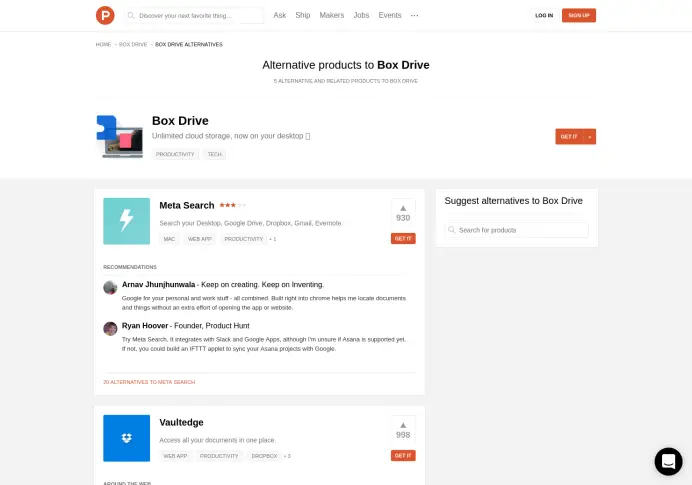This screenshot has width=692, height=485.
Task: Open Arnav Jhunjhunwala's avatar
Action: 110,287
